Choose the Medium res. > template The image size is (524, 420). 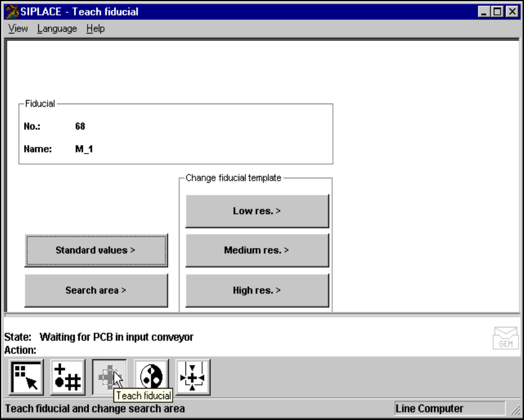tap(257, 250)
